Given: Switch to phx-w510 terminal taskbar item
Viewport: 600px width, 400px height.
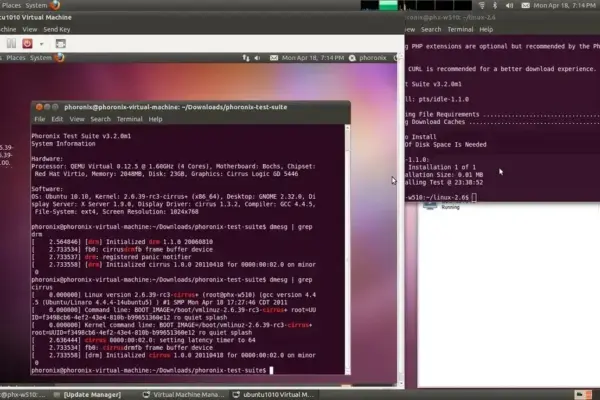Looking at the screenshot, I should [x=23, y=395].
